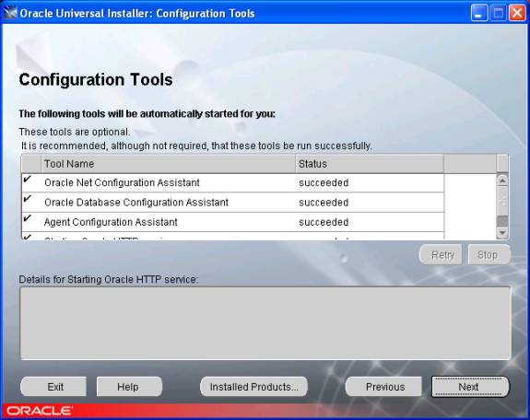Open Help for the installer
The height and width of the screenshot is (420, 530).
[x=129, y=387]
